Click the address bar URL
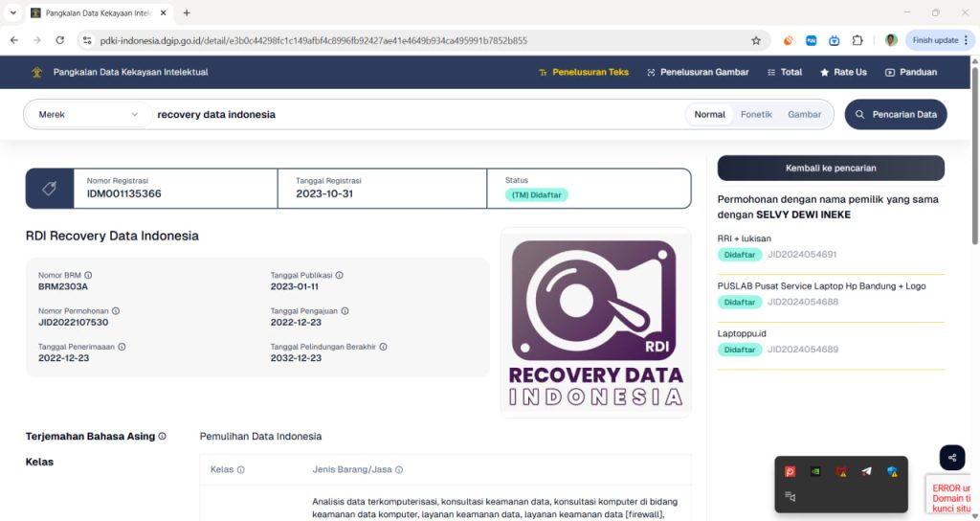 [313, 40]
